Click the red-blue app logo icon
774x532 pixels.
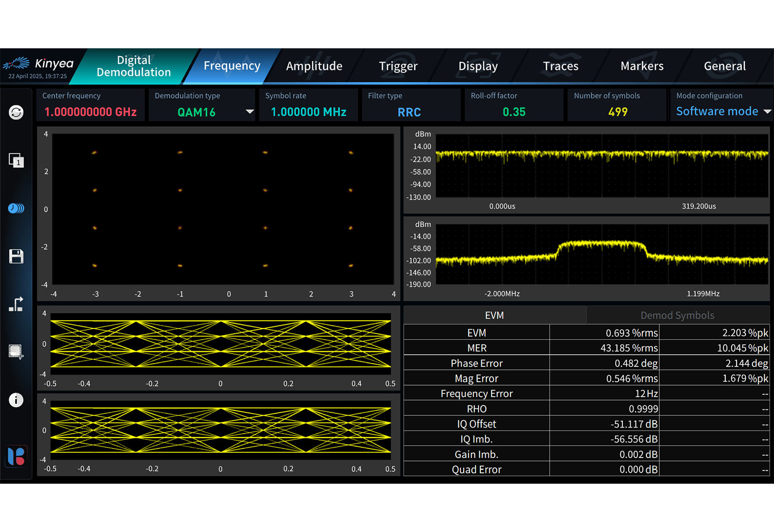(x=16, y=456)
